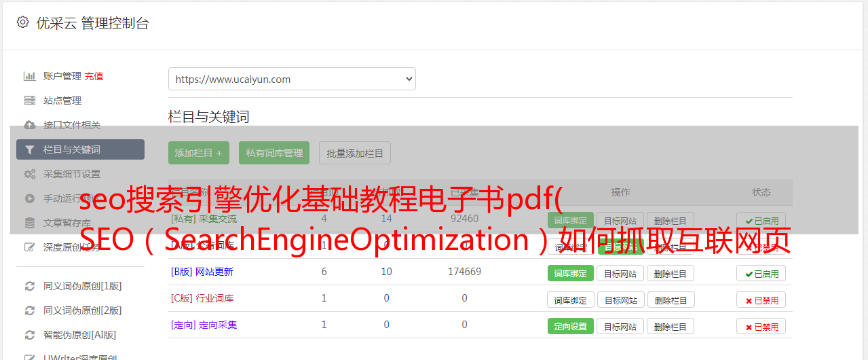868x360 pixels.
Task: Select 栏目与关键词 in the sidebar
Action: pos(80,149)
